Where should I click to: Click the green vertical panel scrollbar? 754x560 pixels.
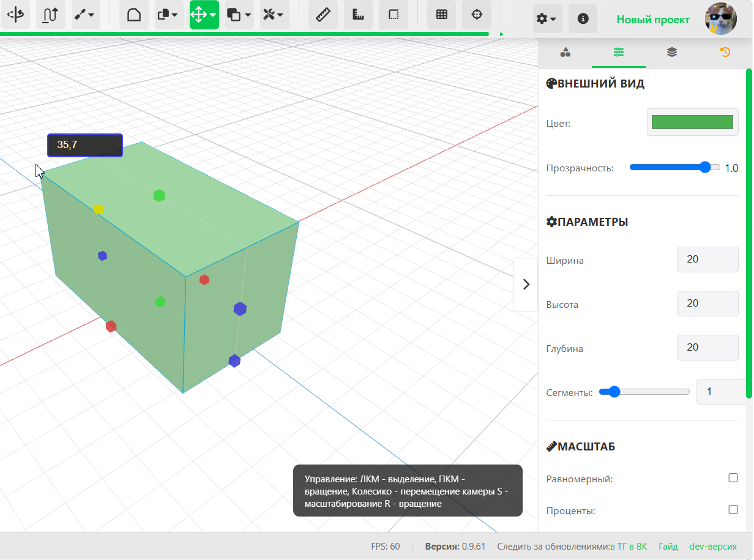(748, 233)
